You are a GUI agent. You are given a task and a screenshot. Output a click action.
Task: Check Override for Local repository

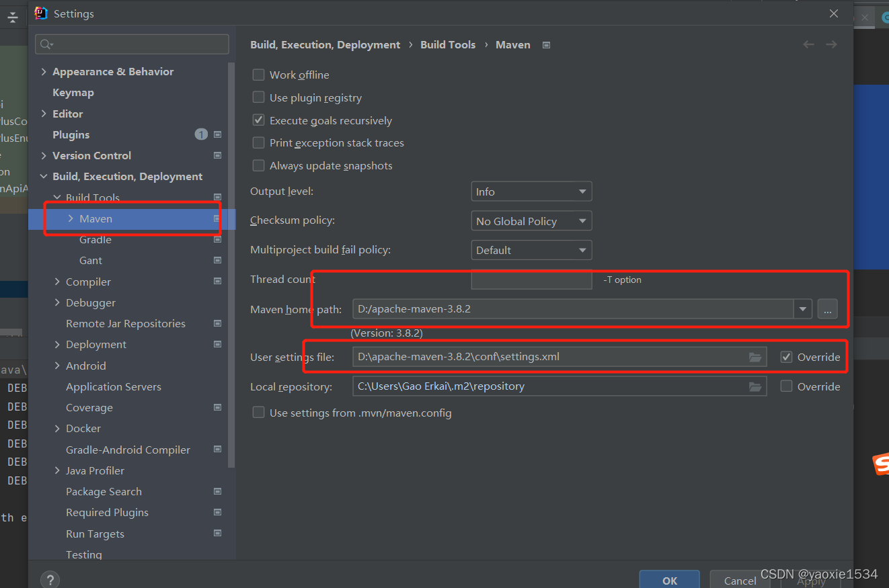786,386
